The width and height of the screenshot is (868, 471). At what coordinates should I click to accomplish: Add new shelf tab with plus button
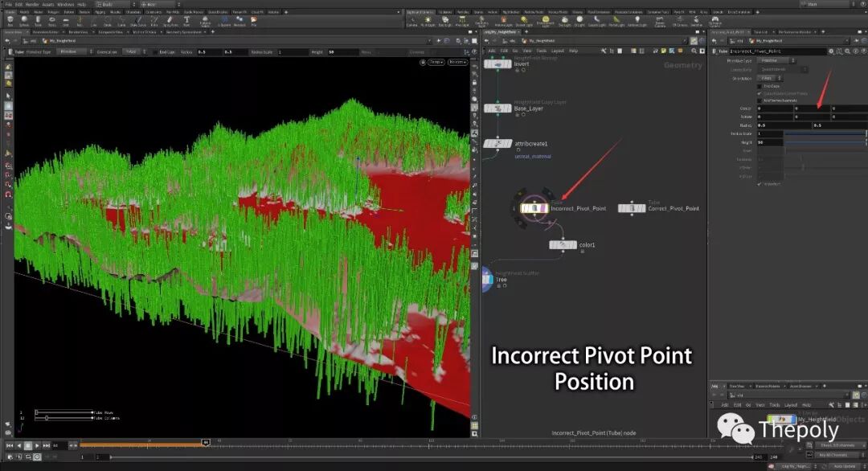click(286, 11)
